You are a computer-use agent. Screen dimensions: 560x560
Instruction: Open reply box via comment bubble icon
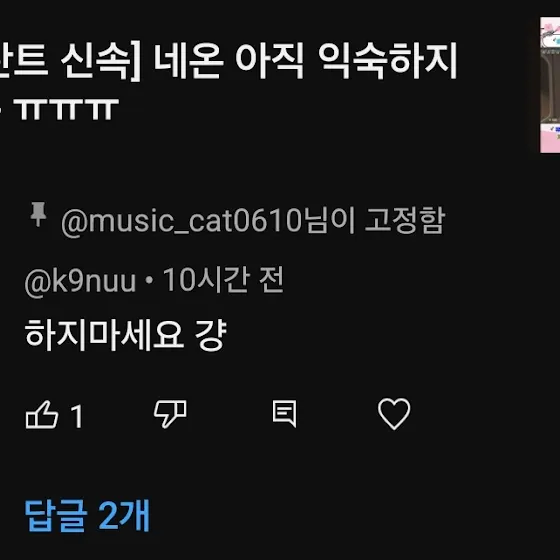click(285, 414)
